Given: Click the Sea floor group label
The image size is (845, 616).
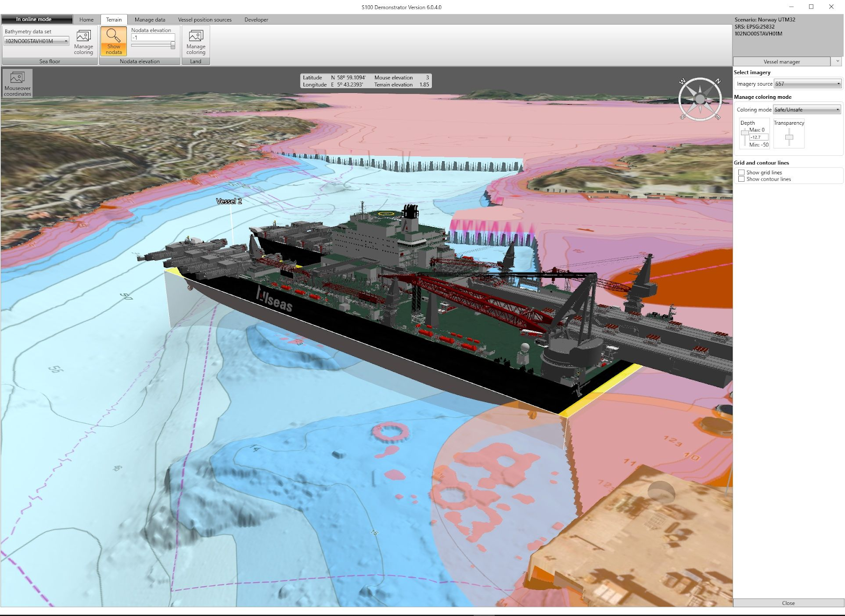Looking at the screenshot, I should click(50, 61).
